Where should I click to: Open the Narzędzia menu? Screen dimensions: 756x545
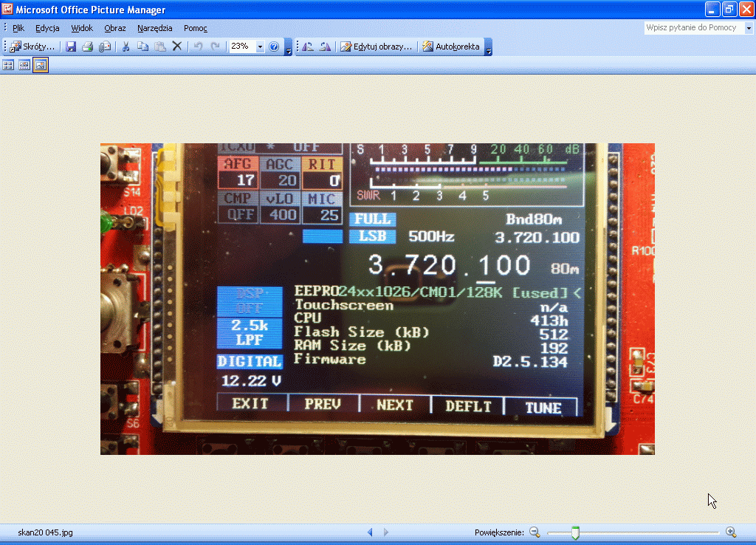154,28
